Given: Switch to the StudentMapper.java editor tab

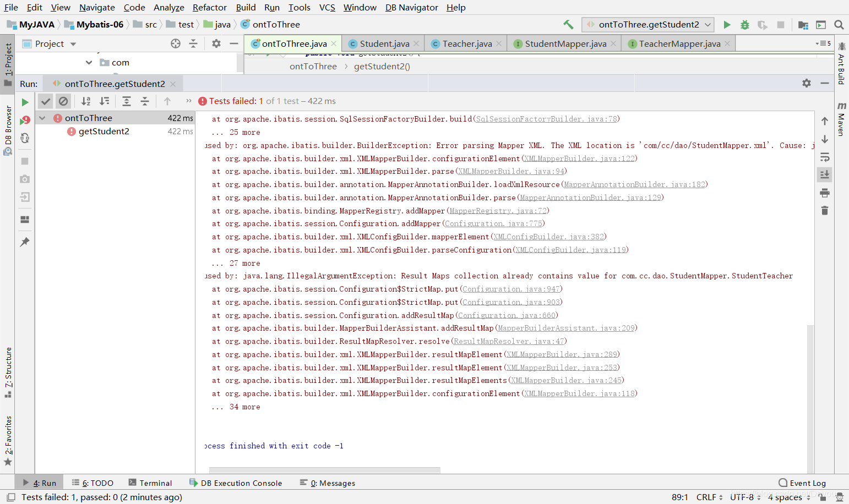Looking at the screenshot, I should 564,43.
